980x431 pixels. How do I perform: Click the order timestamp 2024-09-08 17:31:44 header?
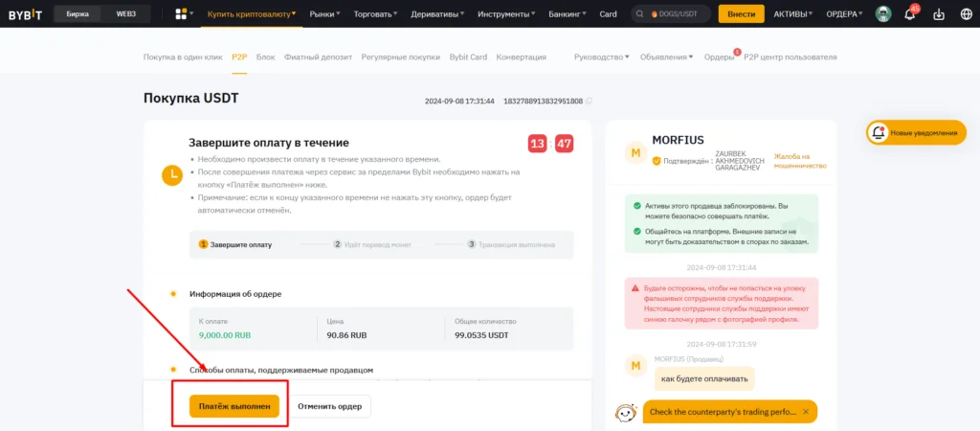click(x=459, y=101)
